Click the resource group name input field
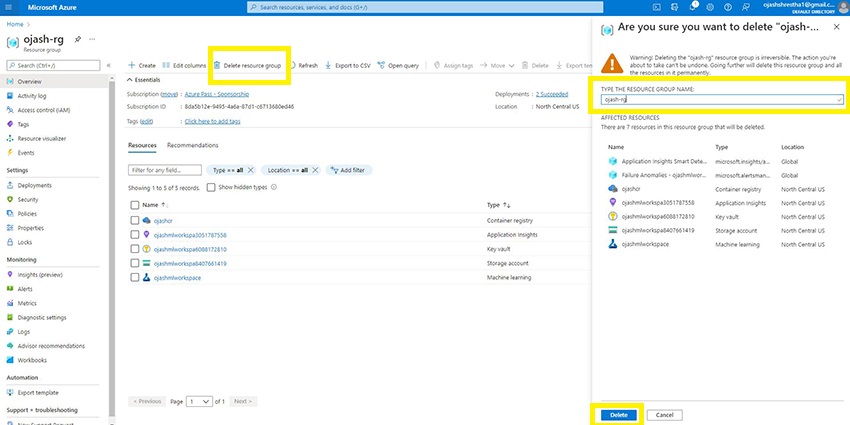The height and width of the screenshot is (425, 850). (722, 100)
